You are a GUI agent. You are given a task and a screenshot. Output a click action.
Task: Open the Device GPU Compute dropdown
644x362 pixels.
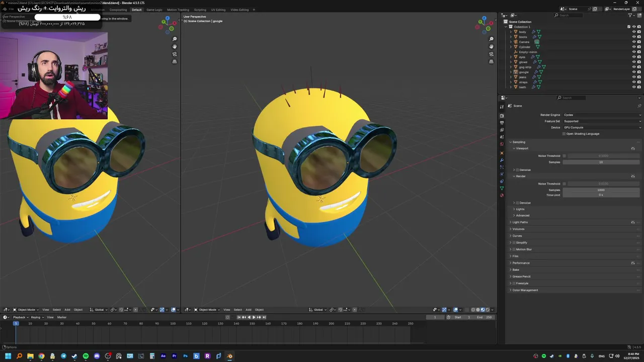pyautogui.click(x=602, y=128)
